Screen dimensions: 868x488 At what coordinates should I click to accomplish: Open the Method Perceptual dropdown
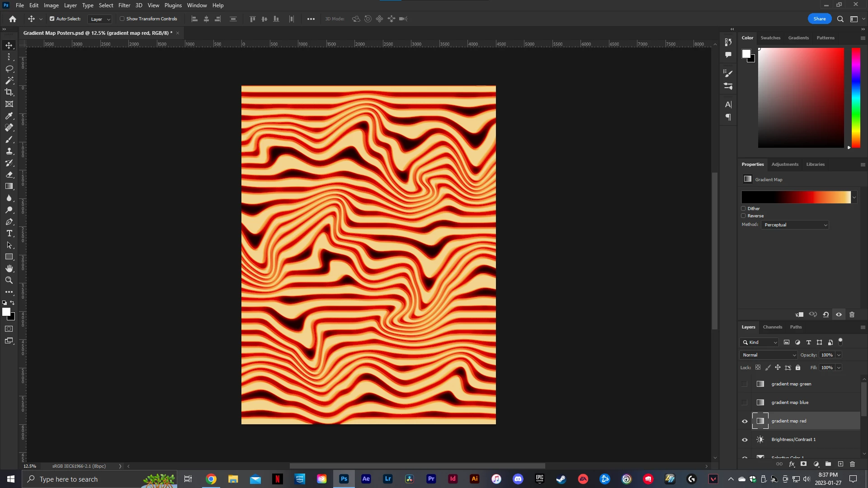tap(795, 225)
